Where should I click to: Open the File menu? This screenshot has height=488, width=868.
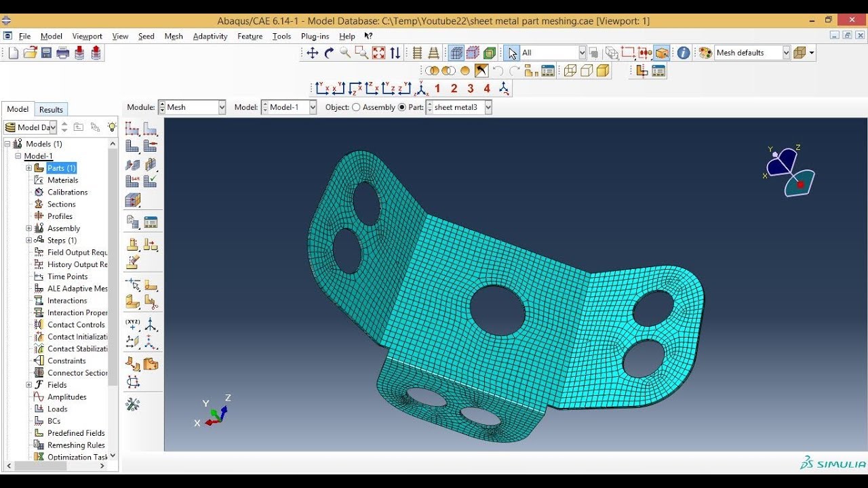[25, 36]
